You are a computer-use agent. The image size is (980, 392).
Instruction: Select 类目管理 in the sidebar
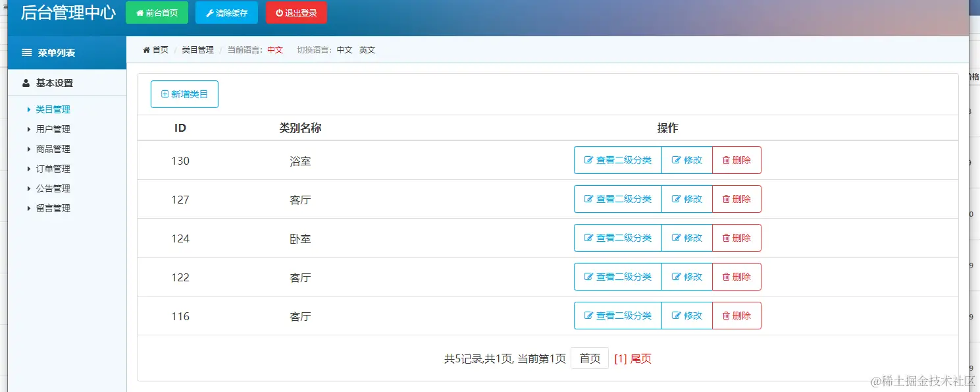(53, 109)
